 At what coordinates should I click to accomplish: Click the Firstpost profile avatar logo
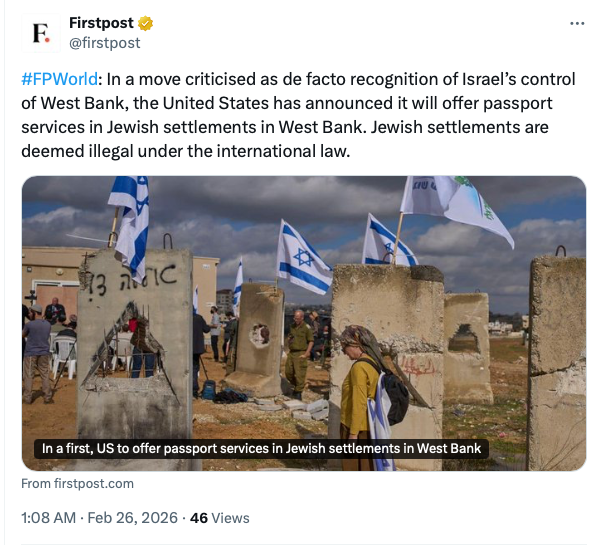[41, 33]
